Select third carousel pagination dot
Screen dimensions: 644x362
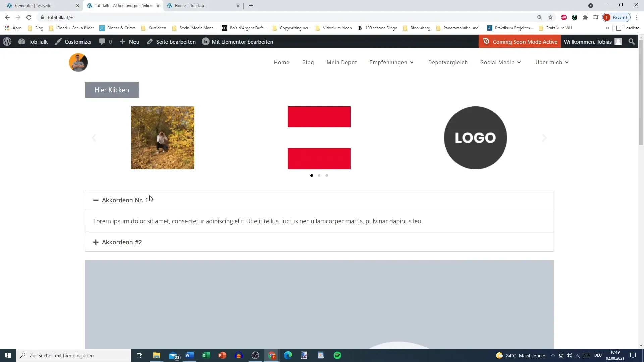[x=327, y=175]
